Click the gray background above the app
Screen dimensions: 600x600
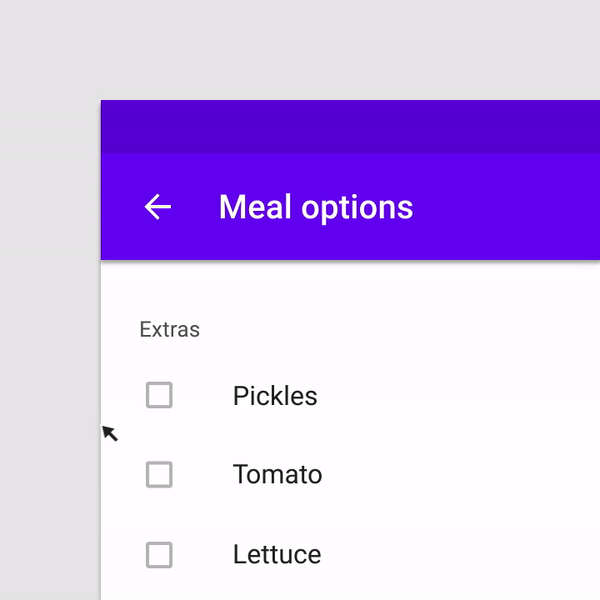300,50
